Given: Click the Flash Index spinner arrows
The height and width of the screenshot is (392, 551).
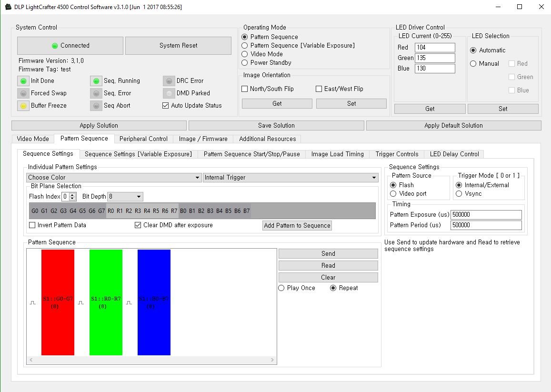Looking at the screenshot, I should pos(72,197).
